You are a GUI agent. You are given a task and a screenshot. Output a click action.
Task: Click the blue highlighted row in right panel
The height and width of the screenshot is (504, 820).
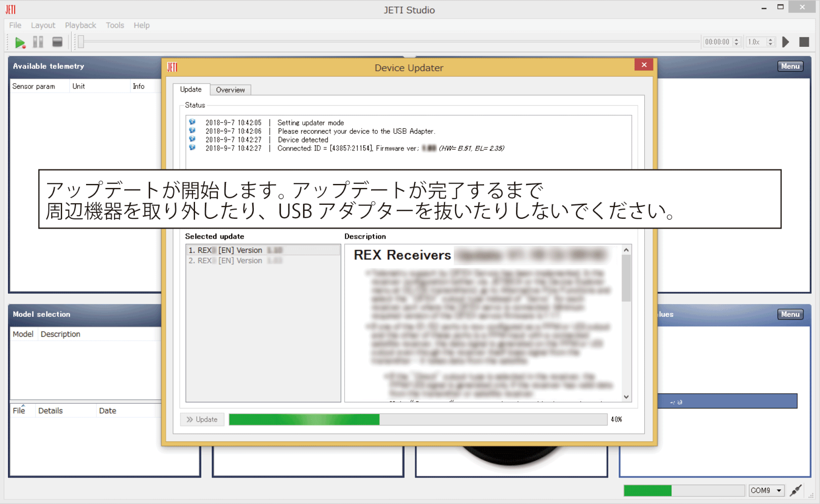click(727, 401)
